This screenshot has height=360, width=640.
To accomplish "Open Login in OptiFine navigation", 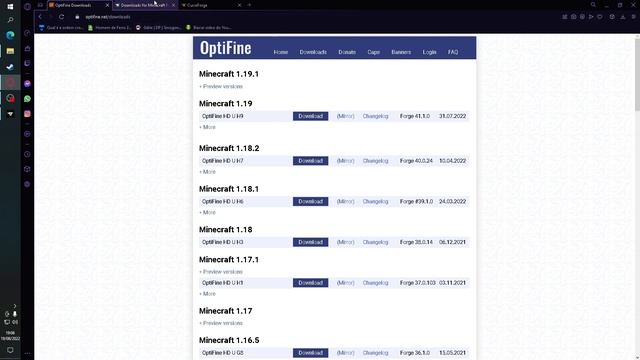I will pos(429,52).
